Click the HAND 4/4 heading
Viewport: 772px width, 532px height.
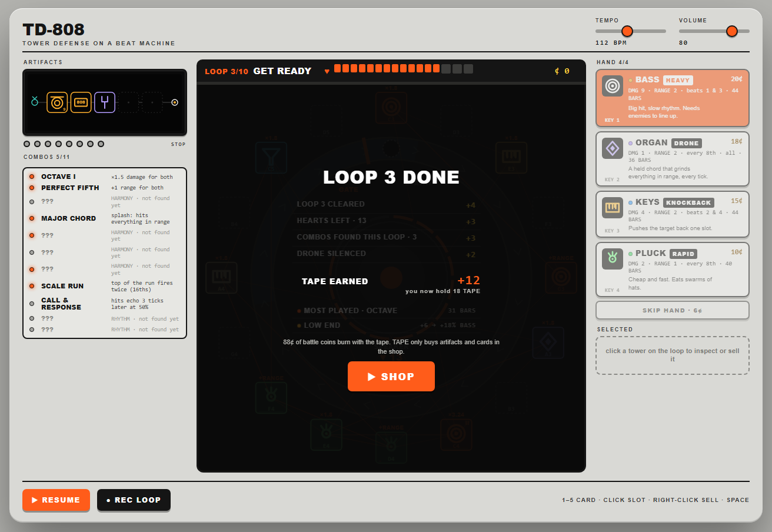tap(613, 62)
